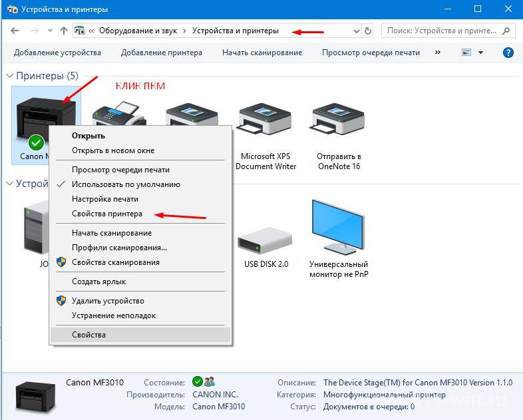Click 'CANON INC.' manufacturer value
The width and height of the screenshot is (523, 420).
(x=215, y=395)
